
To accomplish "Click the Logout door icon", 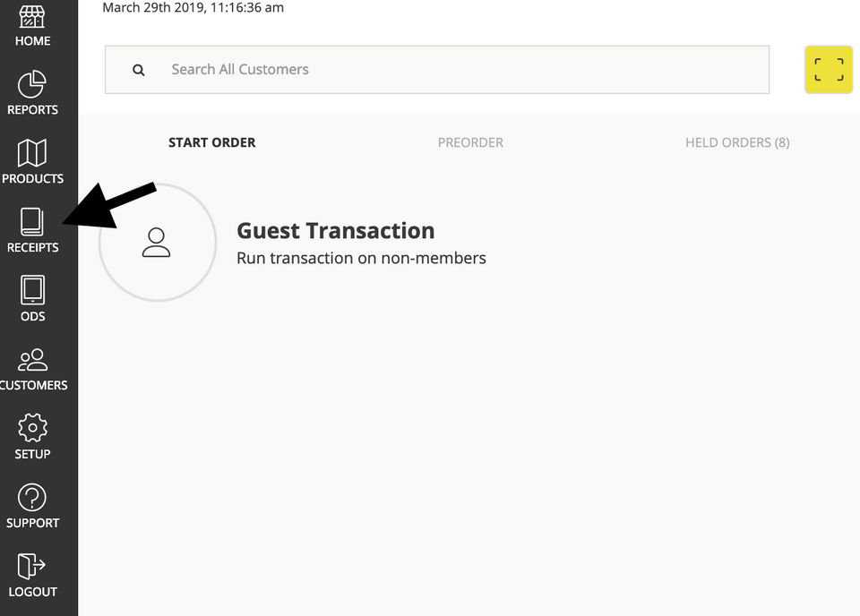I will click(31, 566).
